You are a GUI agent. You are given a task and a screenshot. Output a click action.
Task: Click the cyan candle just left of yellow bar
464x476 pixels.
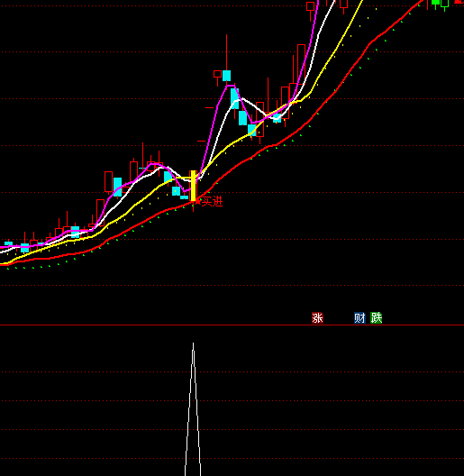pyautogui.click(x=184, y=197)
